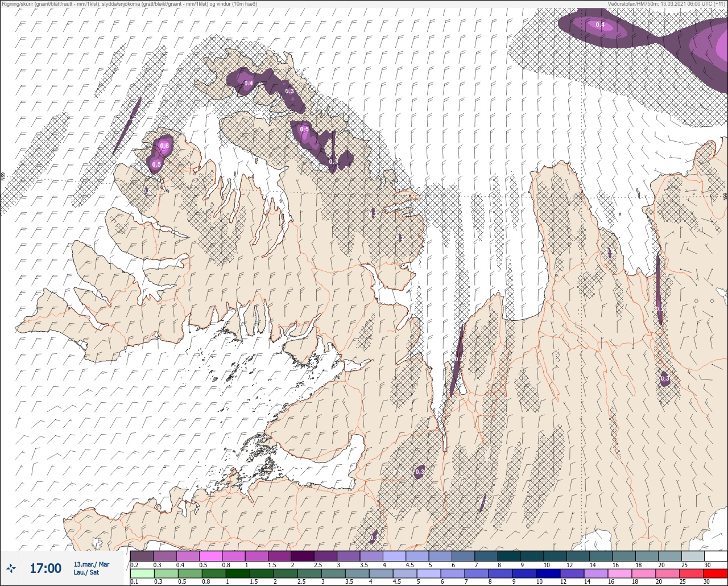The image size is (728, 586).
Task: Pick the upper legend swatch starting at 0.2
Action: (x=142, y=556)
